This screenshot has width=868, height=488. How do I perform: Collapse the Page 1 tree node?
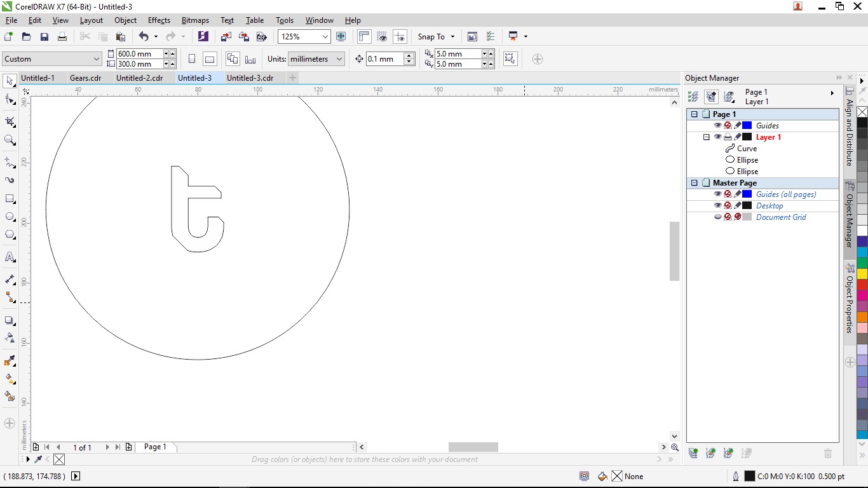(x=695, y=114)
